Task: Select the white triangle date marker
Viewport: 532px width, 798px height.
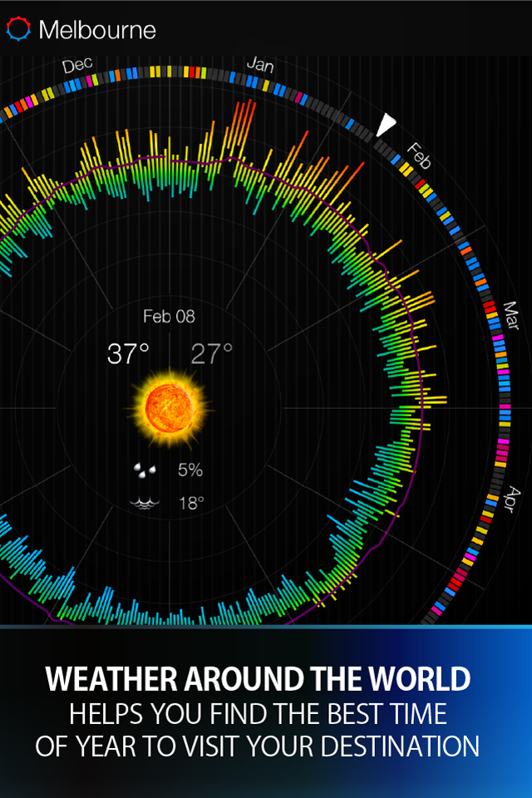Action: (x=386, y=126)
